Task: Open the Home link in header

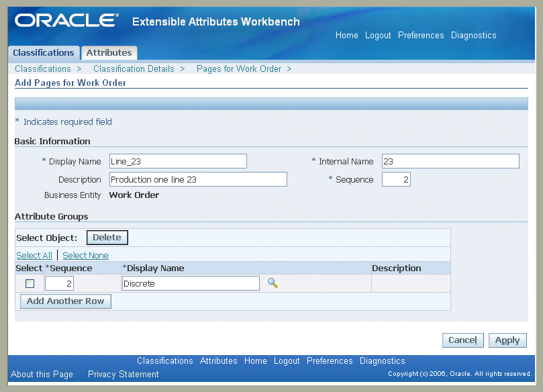Action: point(346,36)
